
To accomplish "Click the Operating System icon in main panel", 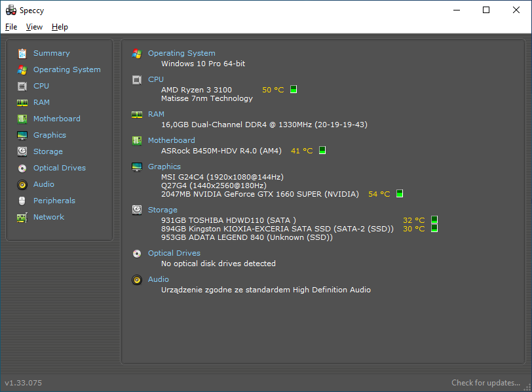I will click(137, 54).
